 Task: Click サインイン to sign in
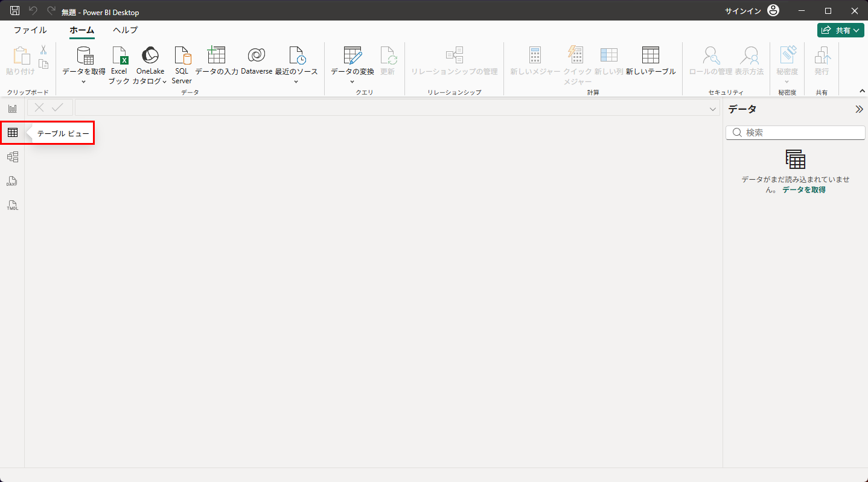click(743, 11)
